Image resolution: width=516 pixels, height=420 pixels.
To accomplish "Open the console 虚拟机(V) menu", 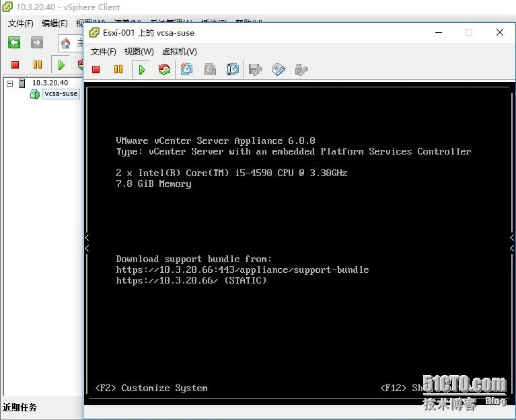I will pyautogui.click(x=180, y=52).
